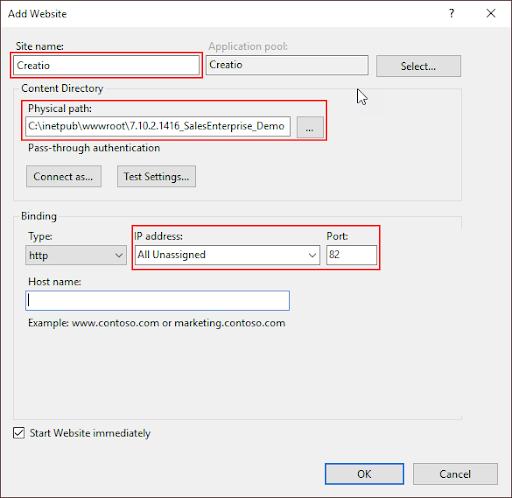This screenshot has width=512, height=498.
Task: Click the Physical path text box
Action: tap(158, 126)
